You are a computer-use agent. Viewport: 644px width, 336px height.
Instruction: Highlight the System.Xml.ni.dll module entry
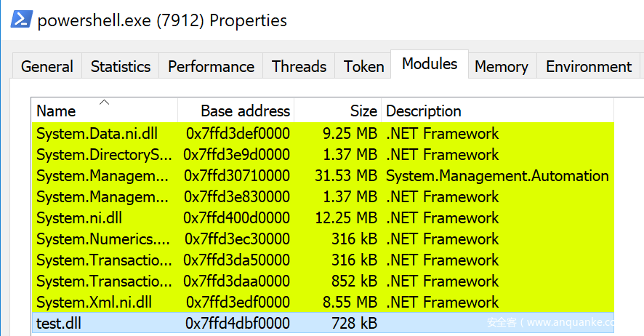[94, 303]
